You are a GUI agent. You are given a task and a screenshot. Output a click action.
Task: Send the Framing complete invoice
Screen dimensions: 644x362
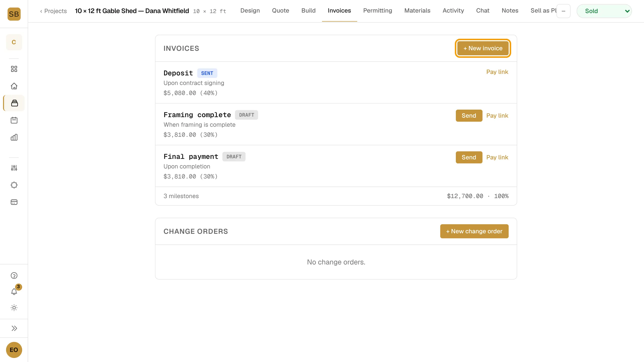pos(469,116)
